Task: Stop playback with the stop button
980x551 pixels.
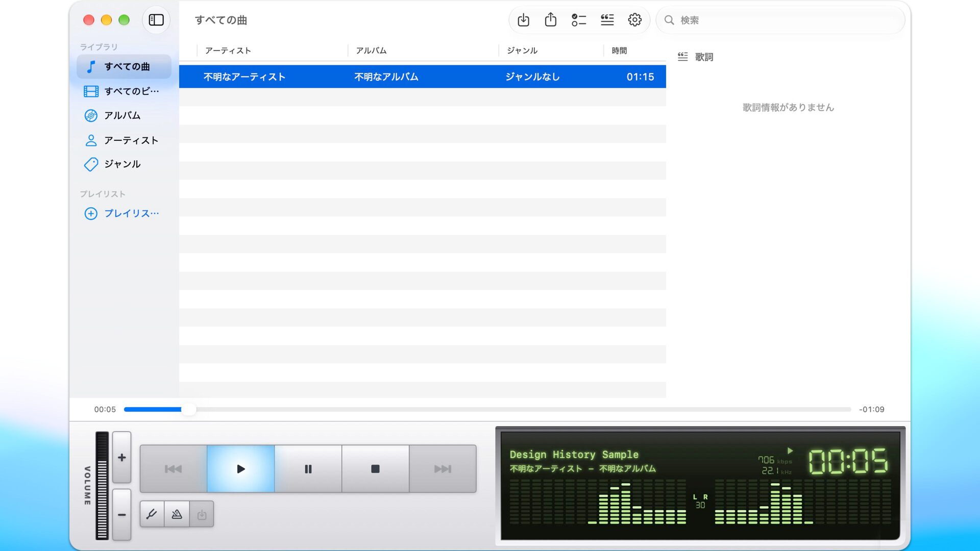Action: [x=375, y=469]
